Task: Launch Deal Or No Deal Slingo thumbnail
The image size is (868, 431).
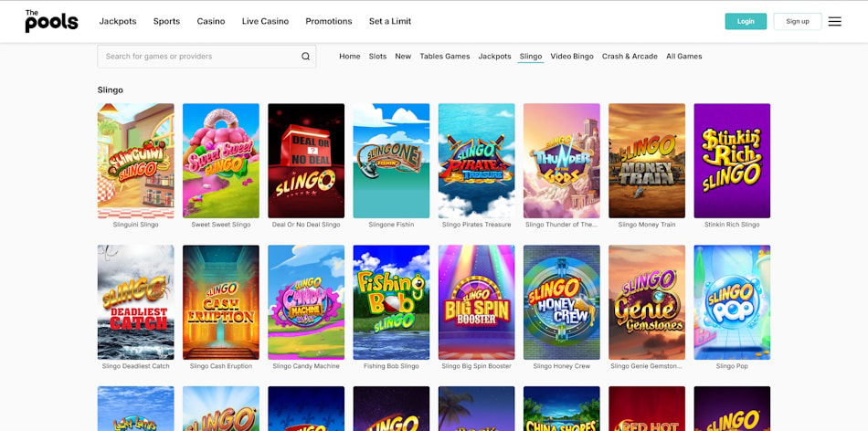Action: coord(306,161)
